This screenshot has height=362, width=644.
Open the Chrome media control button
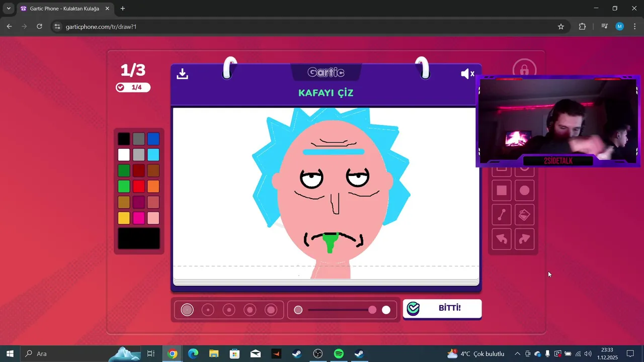tap(605, 27)
